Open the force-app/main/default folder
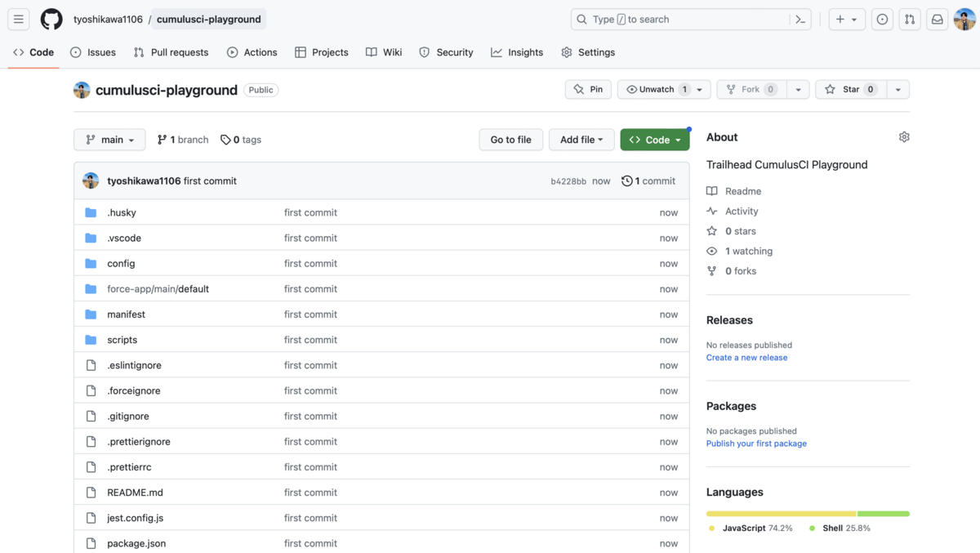980x553 pixels. pyautogui.click(x=158, y=289)
